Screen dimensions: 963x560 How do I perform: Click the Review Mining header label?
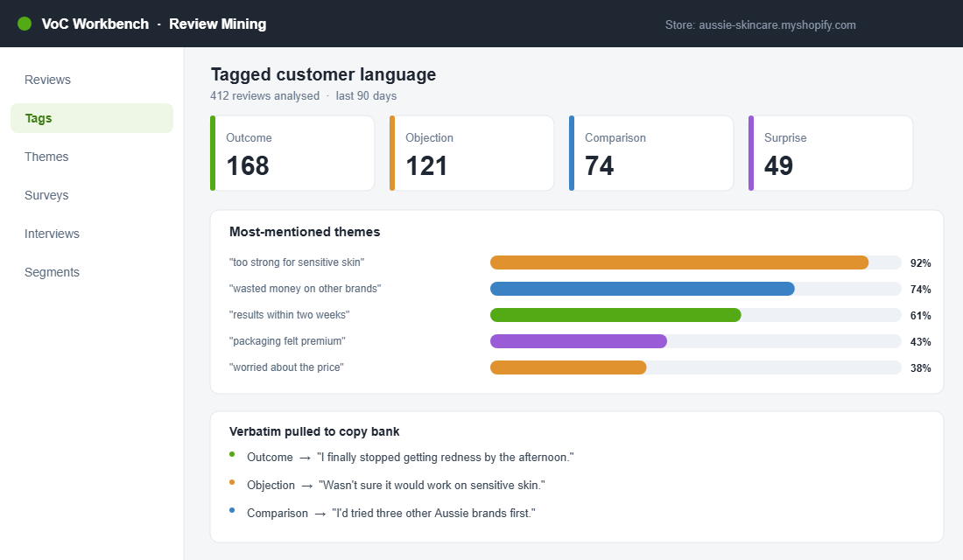point(217,24)
